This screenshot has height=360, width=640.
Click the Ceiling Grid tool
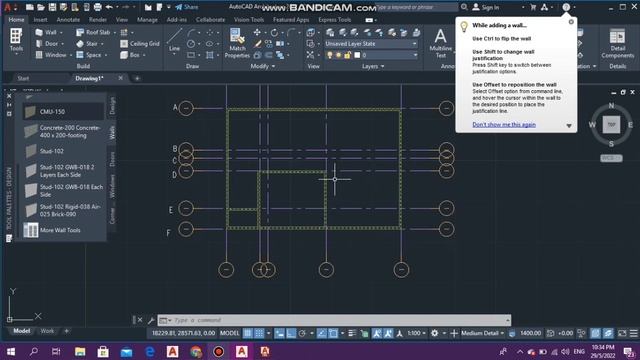[x=140, y=44]
